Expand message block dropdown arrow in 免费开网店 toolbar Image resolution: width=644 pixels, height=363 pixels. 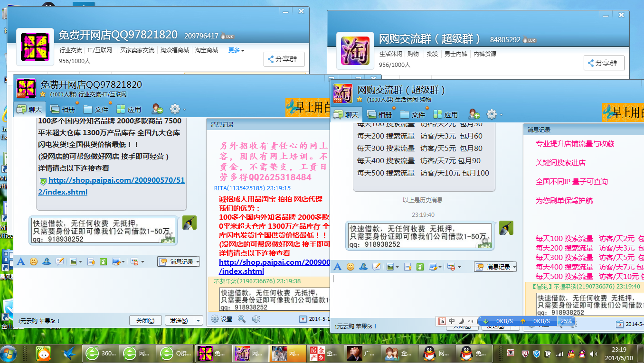tap(142, 262)
